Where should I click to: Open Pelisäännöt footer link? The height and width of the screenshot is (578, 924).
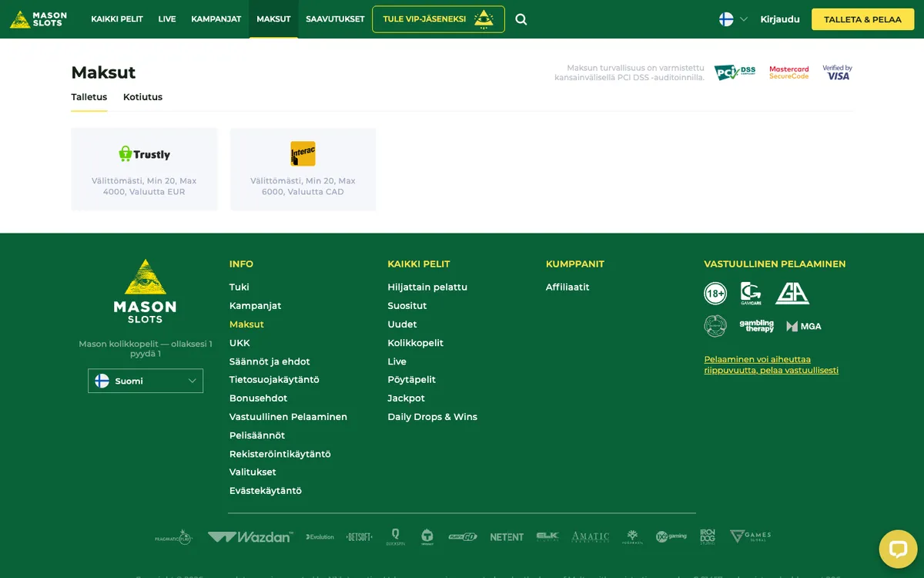pos(257,435)
